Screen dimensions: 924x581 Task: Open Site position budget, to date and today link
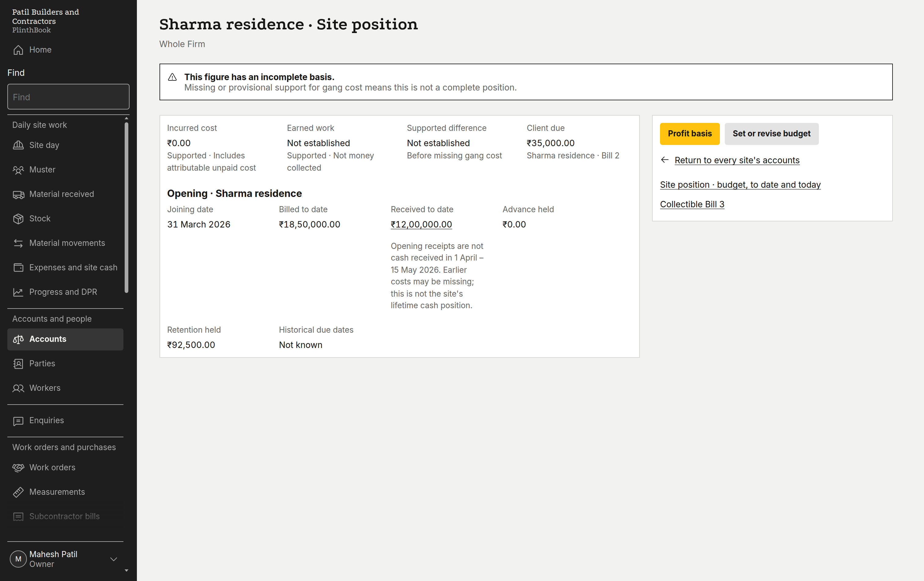coord(740,185)
